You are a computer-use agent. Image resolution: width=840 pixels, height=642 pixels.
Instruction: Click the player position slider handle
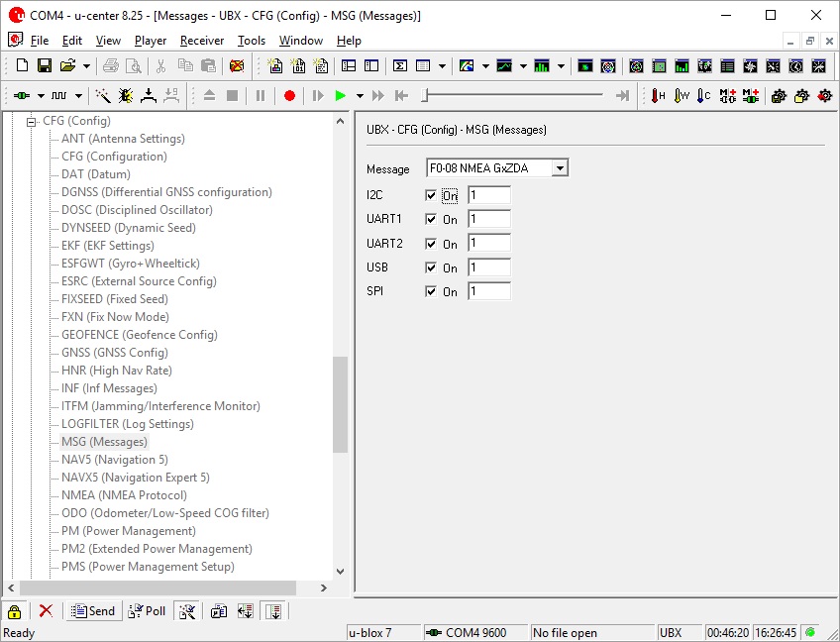[425, 96]
